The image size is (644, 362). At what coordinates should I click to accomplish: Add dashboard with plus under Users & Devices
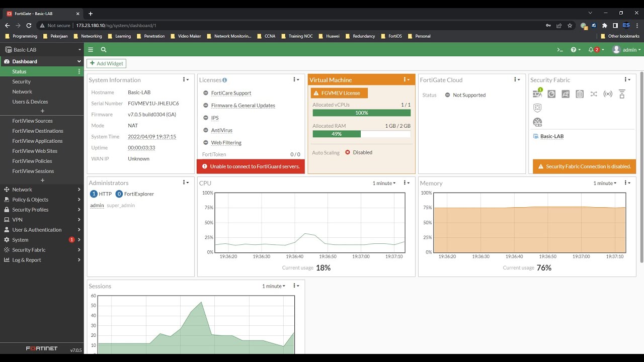point(42,111)
